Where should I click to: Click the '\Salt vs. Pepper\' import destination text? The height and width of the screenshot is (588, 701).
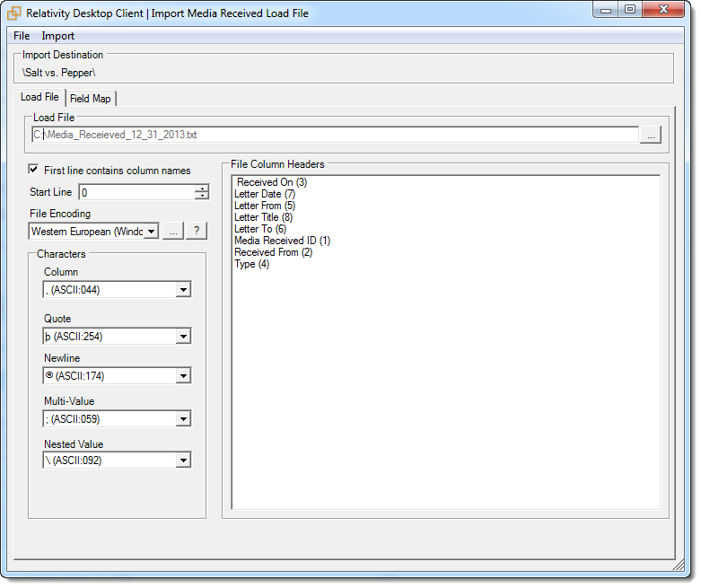[59, 73]
